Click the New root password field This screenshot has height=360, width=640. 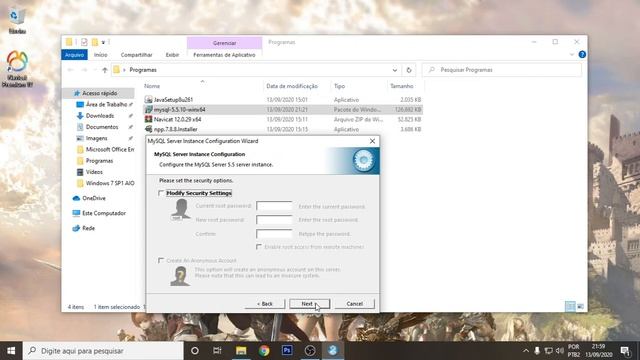[274, 220]
